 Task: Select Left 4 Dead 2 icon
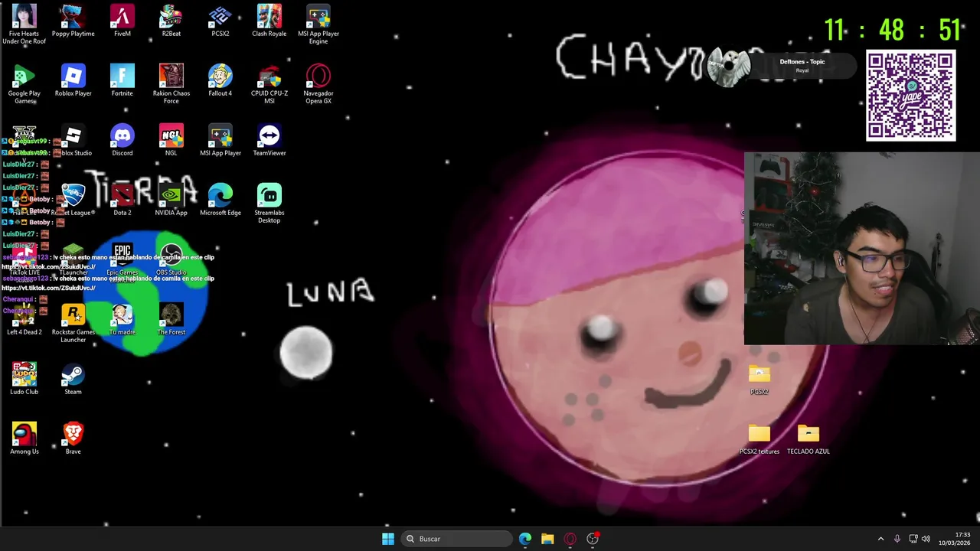point(24,319)
